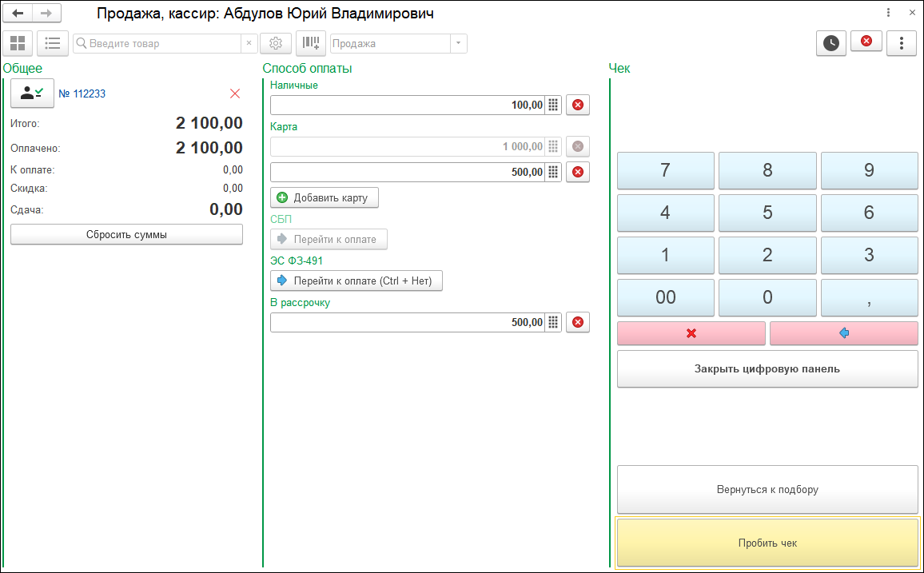The height and width of the screenshot is (573, 924).
Task: Clear the cash amount with red X
Action: (577, 105)
